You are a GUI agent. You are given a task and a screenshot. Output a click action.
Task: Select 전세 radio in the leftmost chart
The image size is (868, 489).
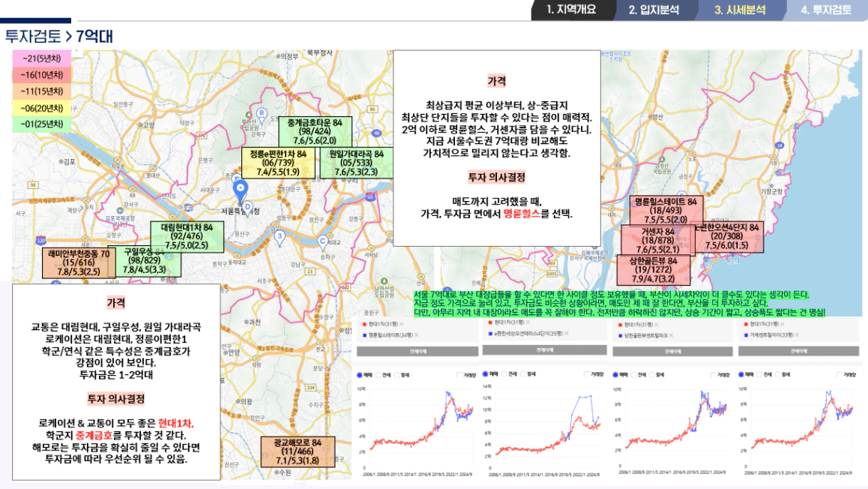[379, 373]
